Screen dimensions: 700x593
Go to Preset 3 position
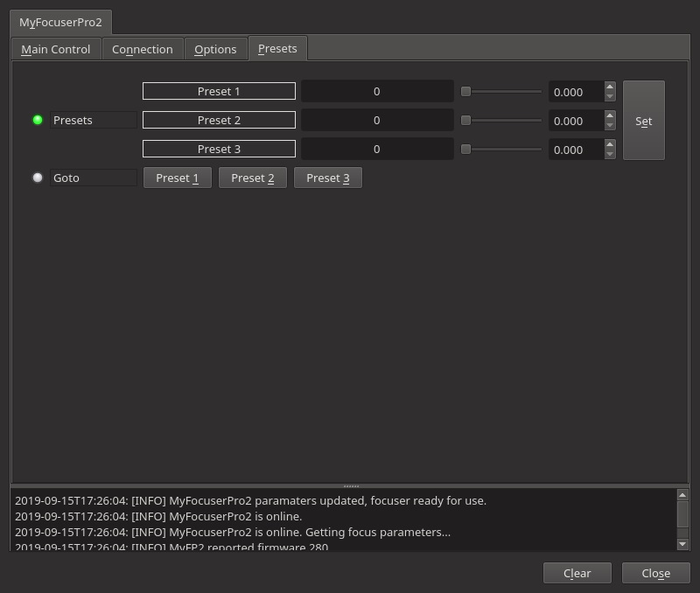(328, 178)
